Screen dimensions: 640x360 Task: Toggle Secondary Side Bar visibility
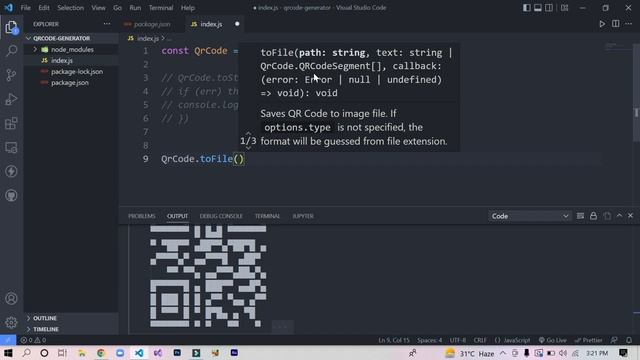549,8
